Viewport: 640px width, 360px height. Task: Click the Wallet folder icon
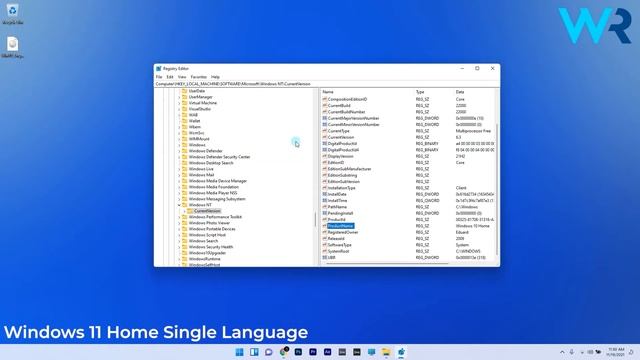pyautogui.click(x=184, y=121)
